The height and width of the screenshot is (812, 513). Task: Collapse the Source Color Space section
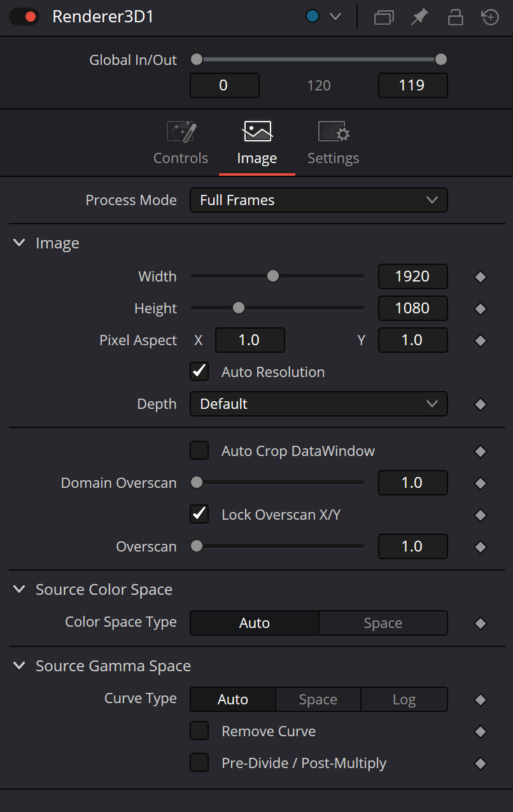click(x=20, y=590)
